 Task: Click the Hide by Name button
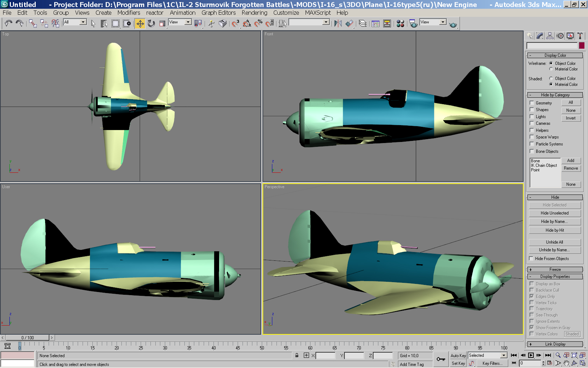pyautogui.click(x=555, y=222)
